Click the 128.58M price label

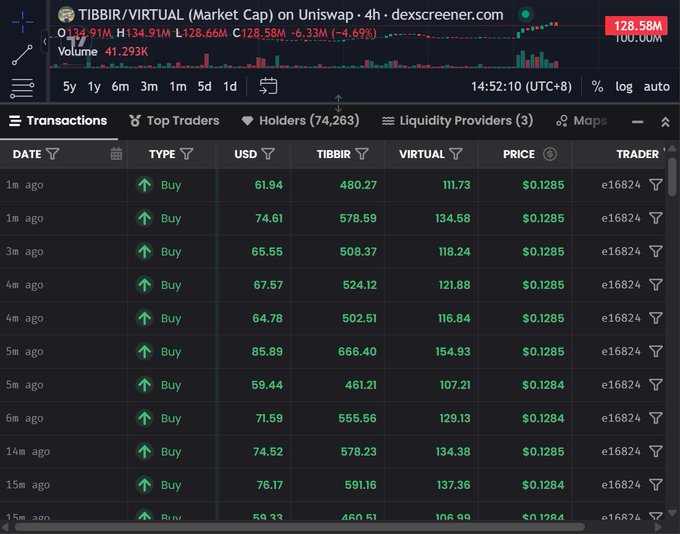click(x=637, y=26)
